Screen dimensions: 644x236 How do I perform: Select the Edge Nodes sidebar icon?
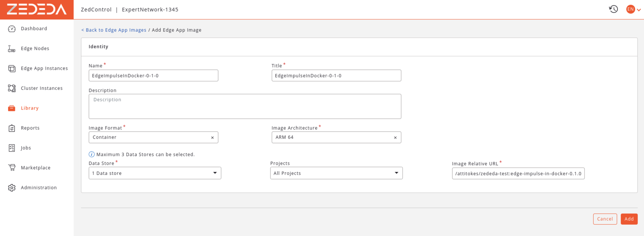(x=12, y=49)
